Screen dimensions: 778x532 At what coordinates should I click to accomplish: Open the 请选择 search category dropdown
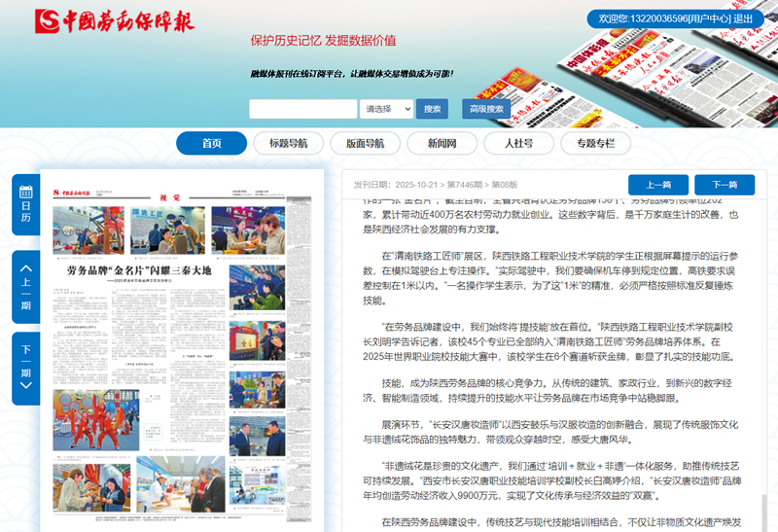[386, 109]
